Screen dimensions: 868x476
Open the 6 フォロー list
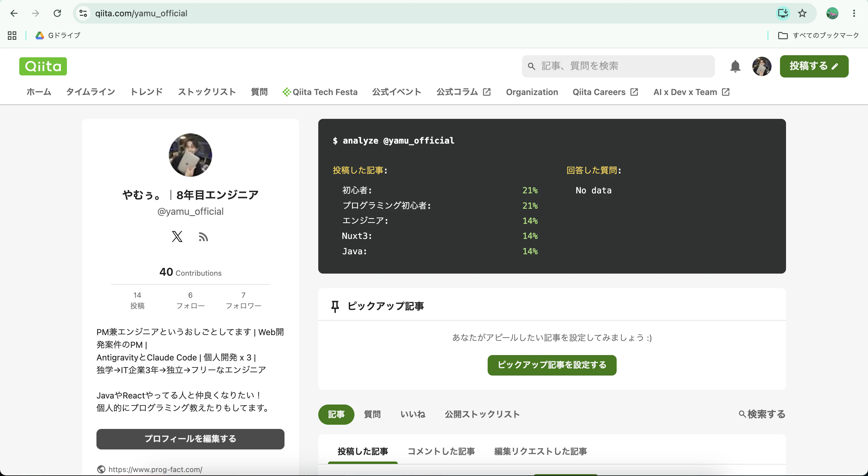pos(190,300)
